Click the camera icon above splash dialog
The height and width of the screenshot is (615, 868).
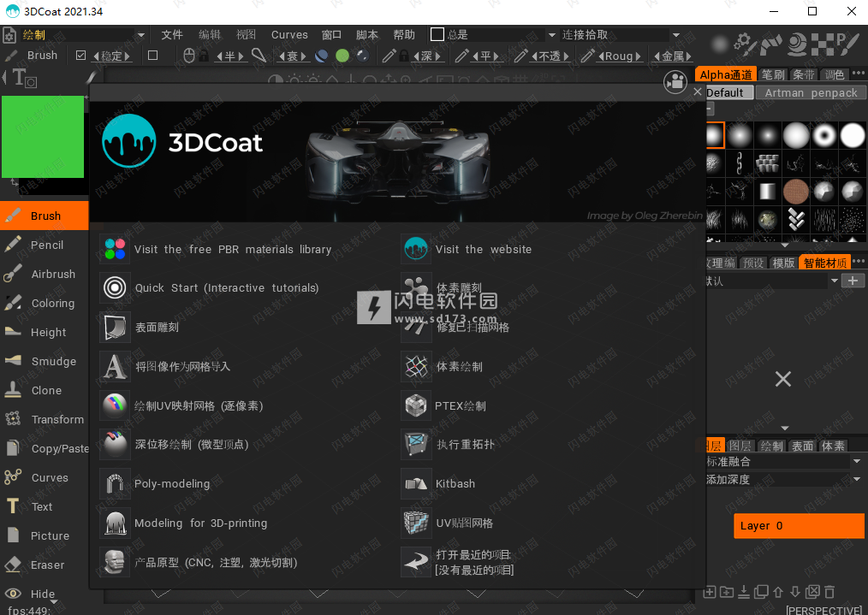click(675, 83)
